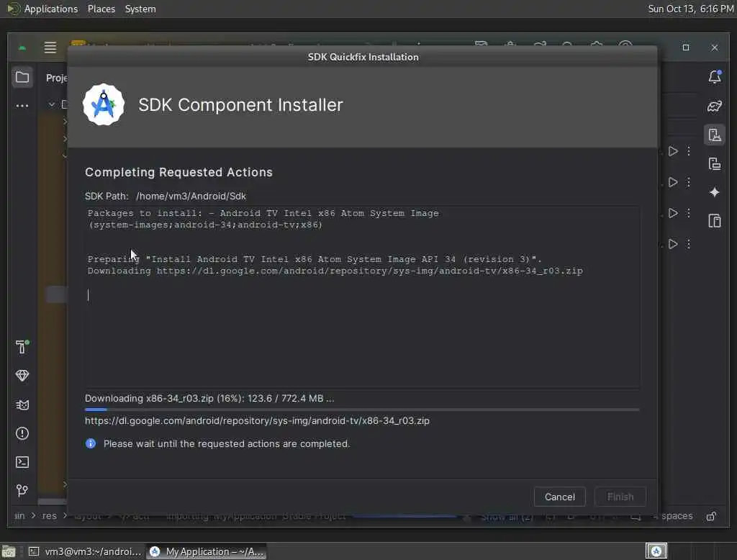Click inside the installer log text area
The width and height of the screenshot is (737, 560).
tap(362, 297)
